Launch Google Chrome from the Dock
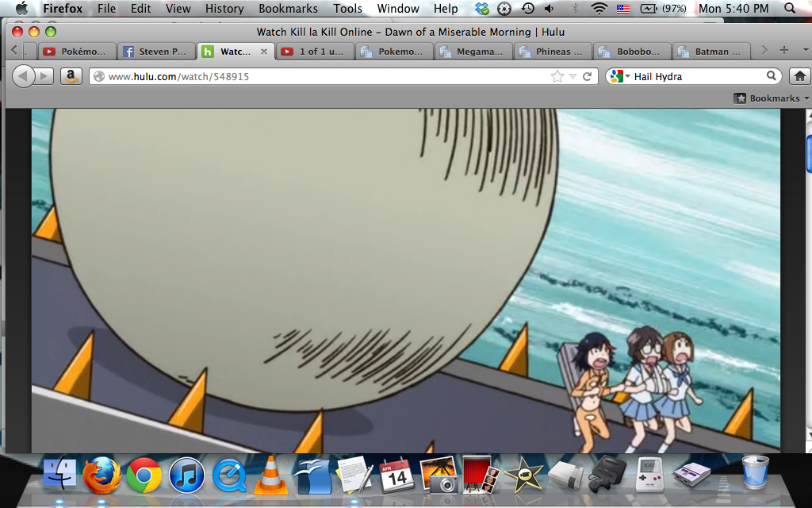 pyautogui.click(x=144, y=475)
